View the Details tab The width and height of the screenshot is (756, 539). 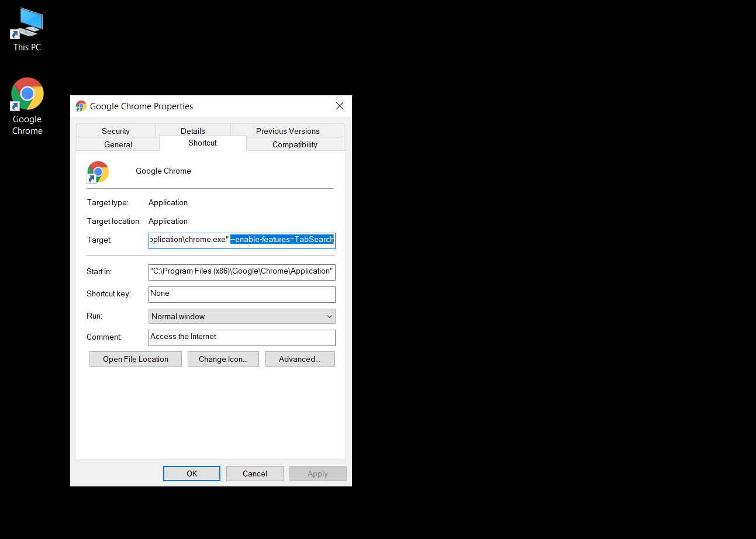[x=193, y=130]
